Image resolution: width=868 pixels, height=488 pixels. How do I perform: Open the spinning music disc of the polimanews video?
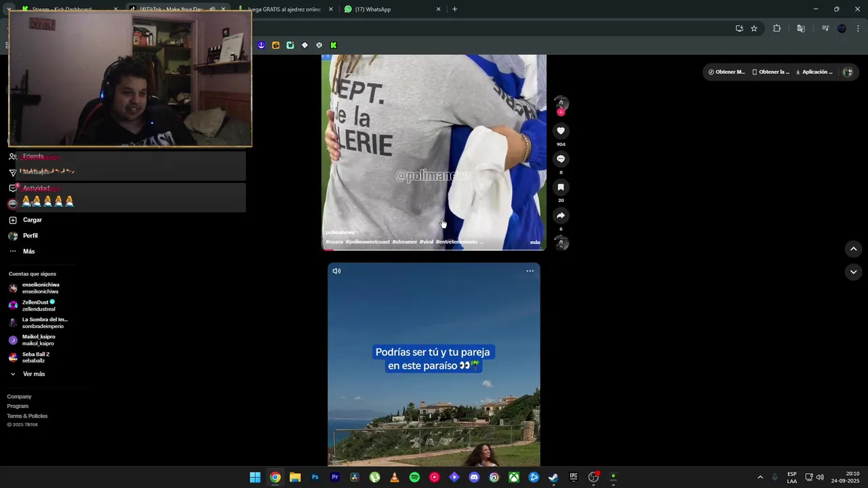(561, 243)
